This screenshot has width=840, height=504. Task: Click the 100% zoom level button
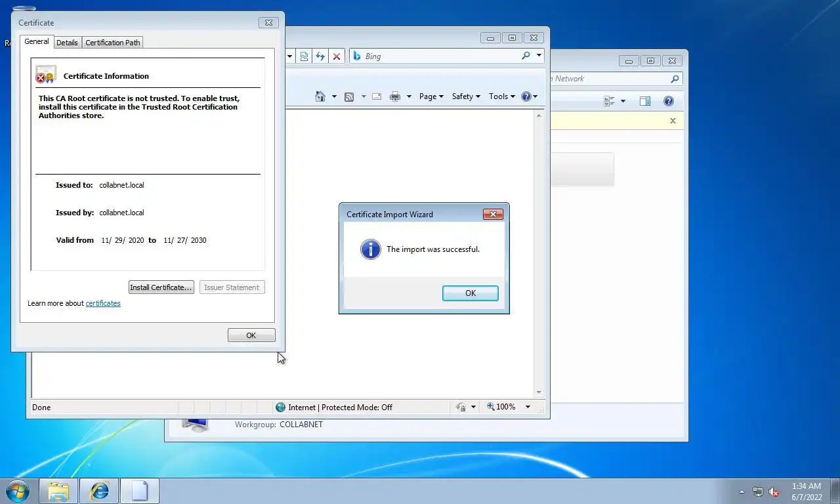(x=501, y=407)
